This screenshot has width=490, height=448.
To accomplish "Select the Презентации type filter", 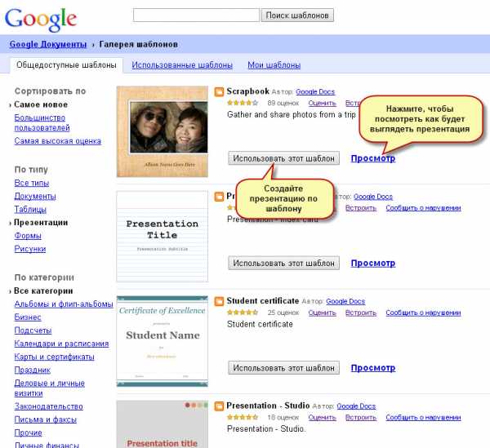I will click(41, 223).
